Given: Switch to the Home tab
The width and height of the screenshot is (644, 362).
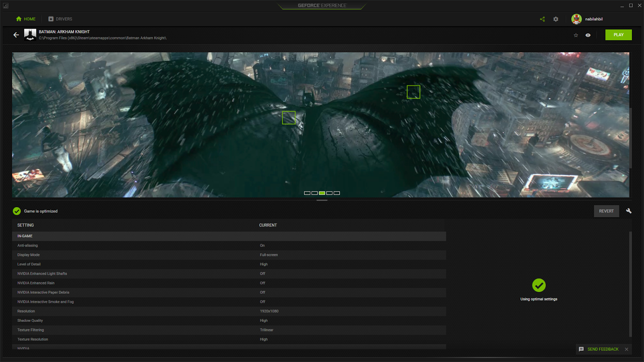Looking at the screenshot, I should pos(26,19).
